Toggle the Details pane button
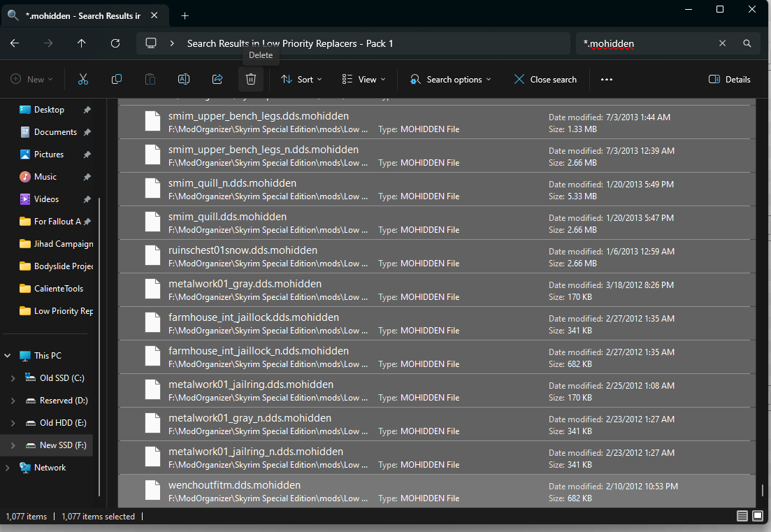The width and height of the screenshot is (771, 532). pos(730,79)
